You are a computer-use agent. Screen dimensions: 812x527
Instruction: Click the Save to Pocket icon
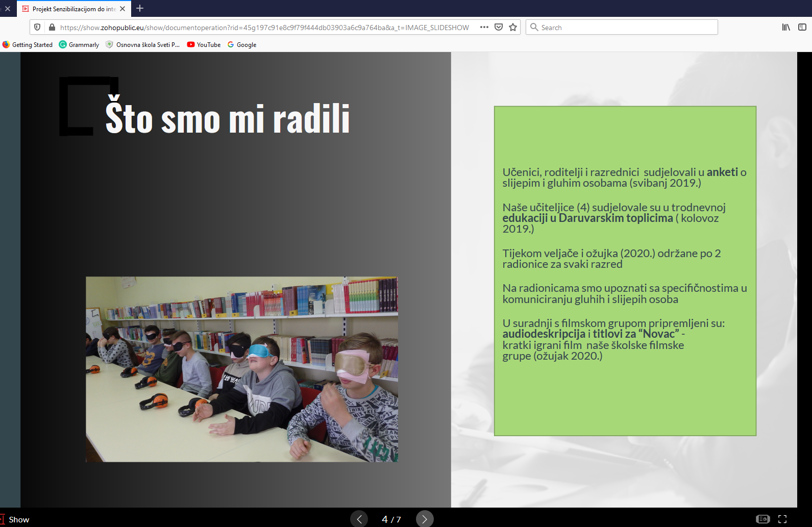(x=499, y=28)
